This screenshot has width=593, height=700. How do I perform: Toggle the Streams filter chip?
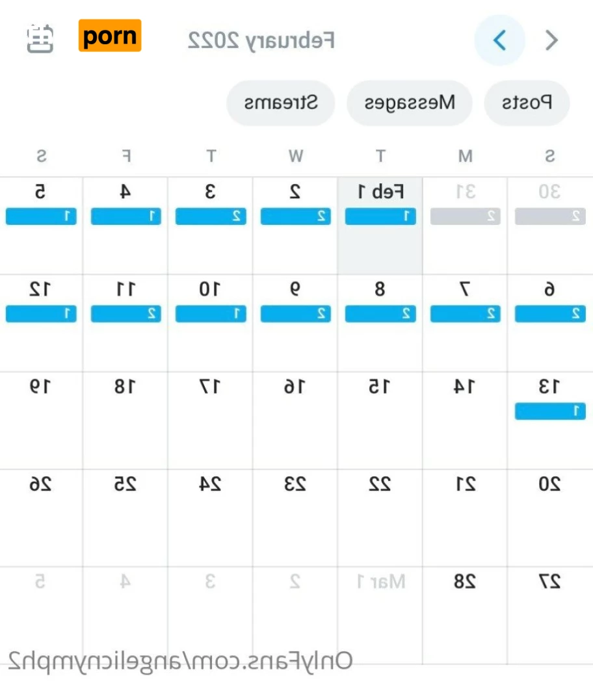[281, 103]
